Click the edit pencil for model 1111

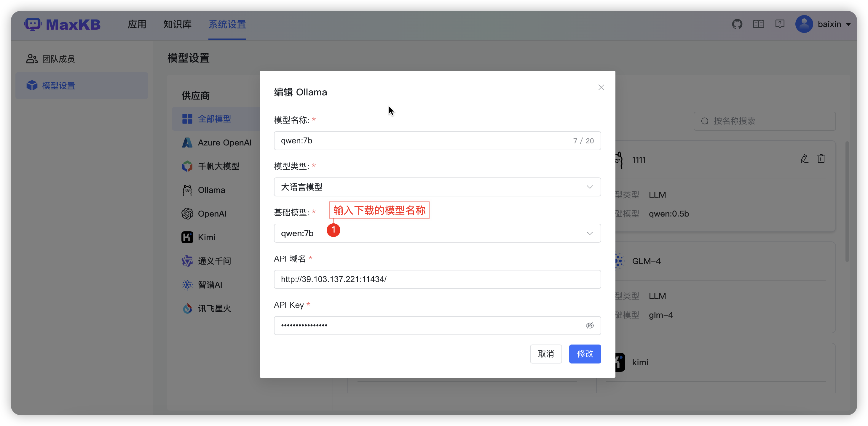tap(805, 158)
